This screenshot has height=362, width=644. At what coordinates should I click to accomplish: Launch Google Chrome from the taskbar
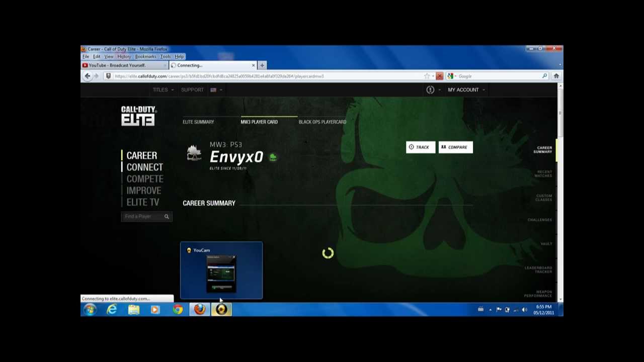tap(178, 310)
